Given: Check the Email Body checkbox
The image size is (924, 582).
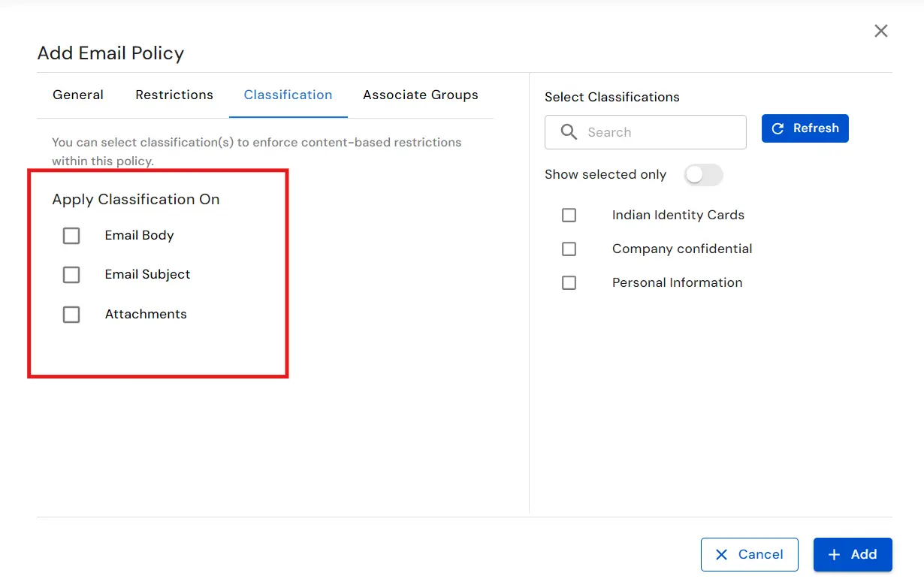Looking at the screenshot, I should [x=71, y=235].
